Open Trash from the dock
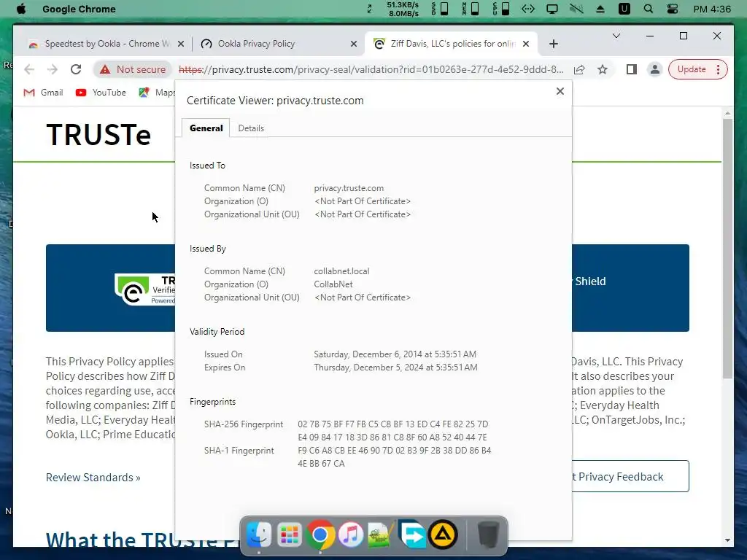 click(488, 534)
